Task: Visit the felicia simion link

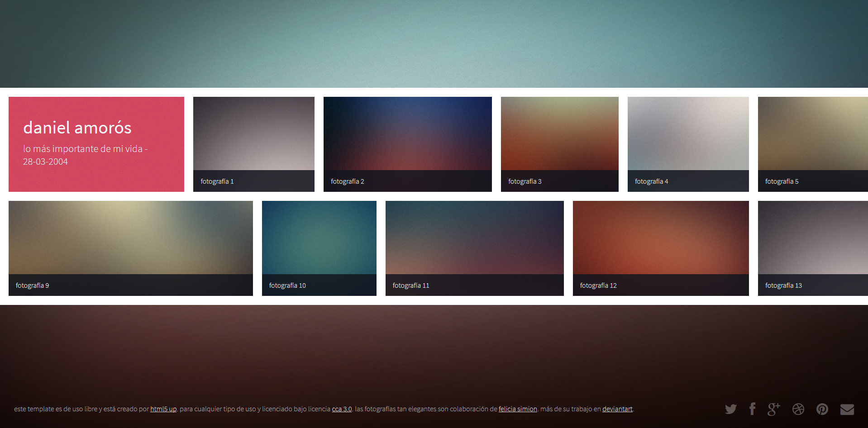Action: (x=518, y=409)
